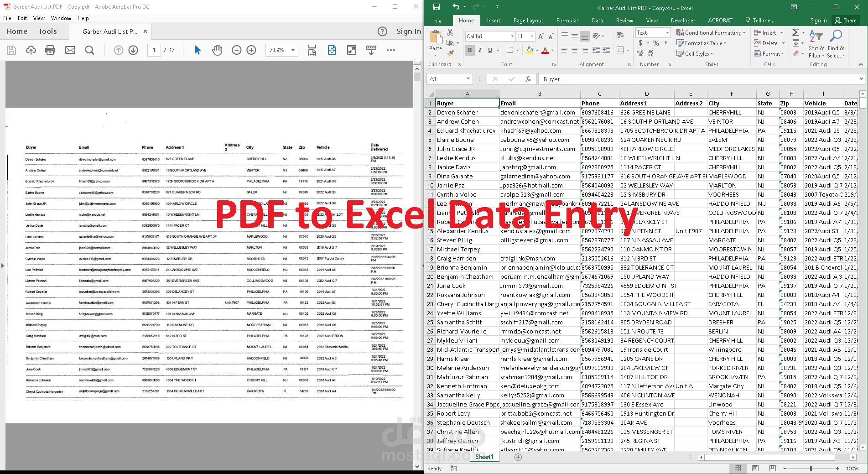Go to next page with down arrow in Acrobat
The width and height of the screenshot is (868, 474).
click(133, 50)
